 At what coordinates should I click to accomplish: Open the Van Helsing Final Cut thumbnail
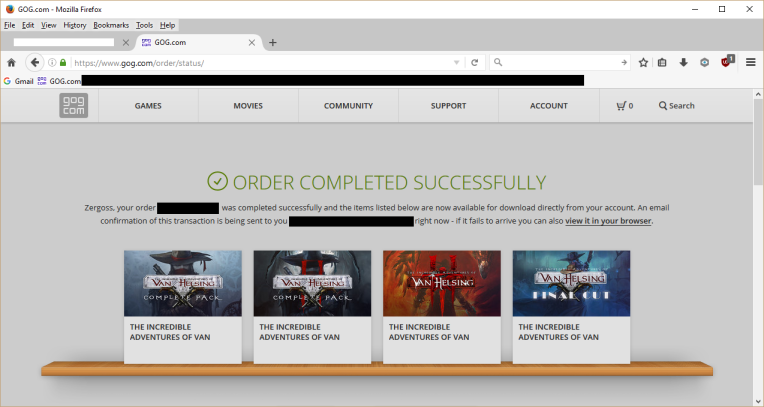[x=571, y=283]
